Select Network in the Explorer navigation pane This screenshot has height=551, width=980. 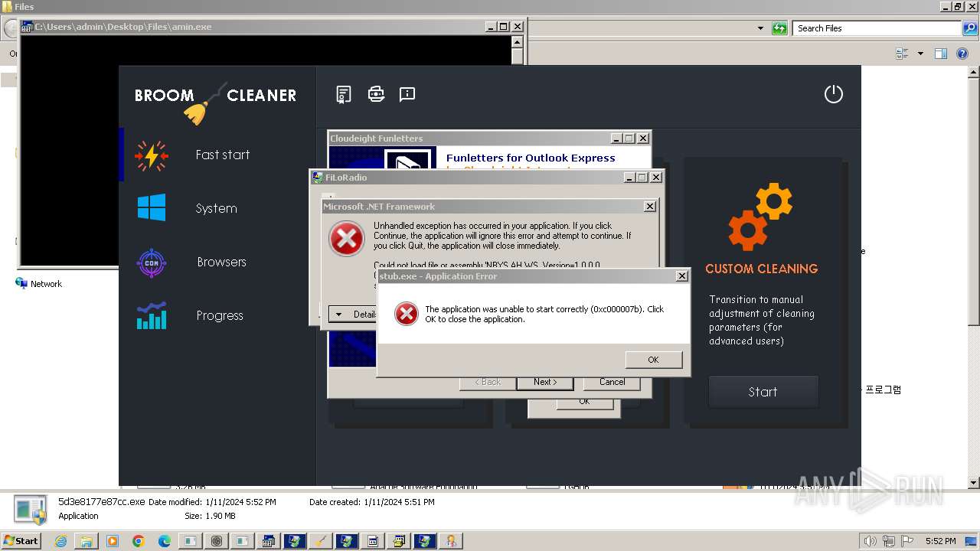pos(46,284)
